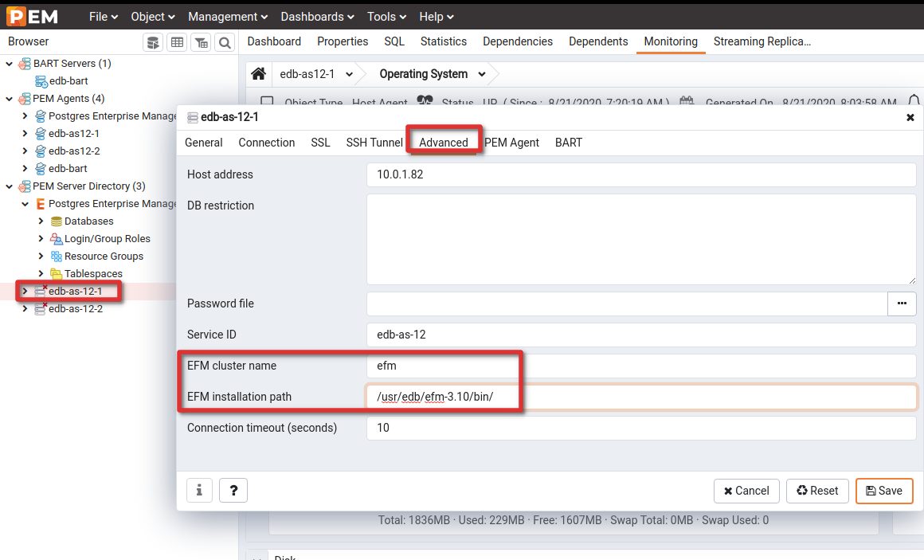This screenshot has width=924, height=560.
Task: Open the Tools menu
Action: coord(386,17)
